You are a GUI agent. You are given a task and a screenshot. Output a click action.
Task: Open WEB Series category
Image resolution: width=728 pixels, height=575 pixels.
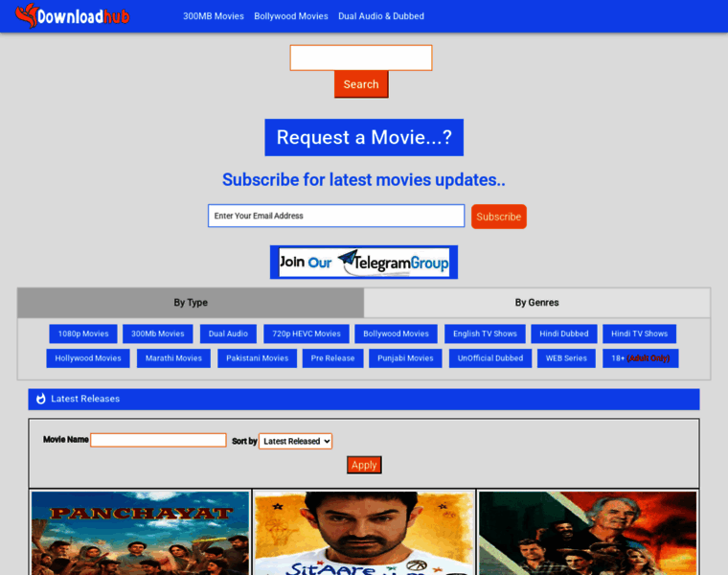pos(566,358)
